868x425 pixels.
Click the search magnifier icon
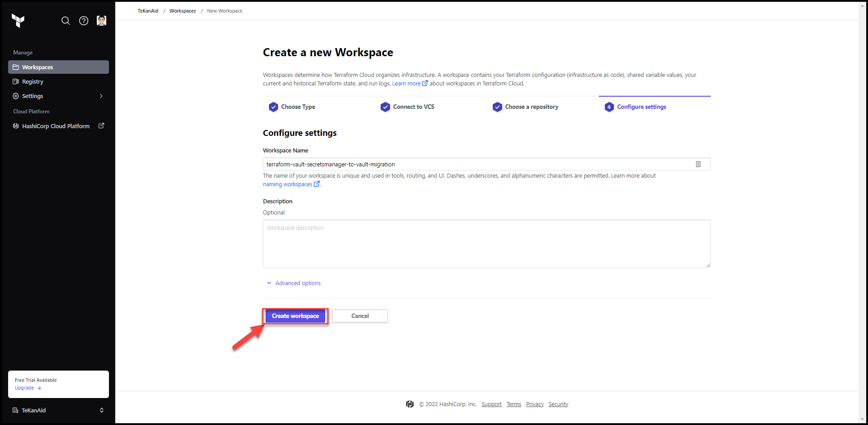(66, 21)
